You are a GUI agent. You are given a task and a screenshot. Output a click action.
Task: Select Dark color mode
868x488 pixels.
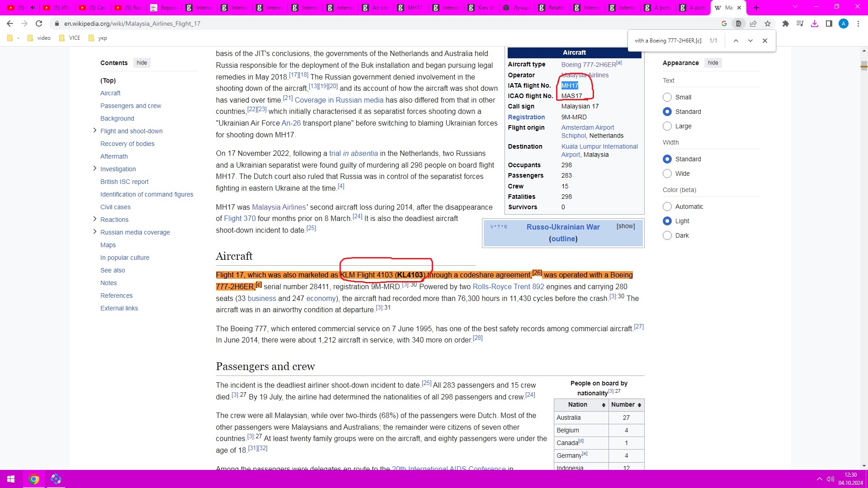click(667, 235)
